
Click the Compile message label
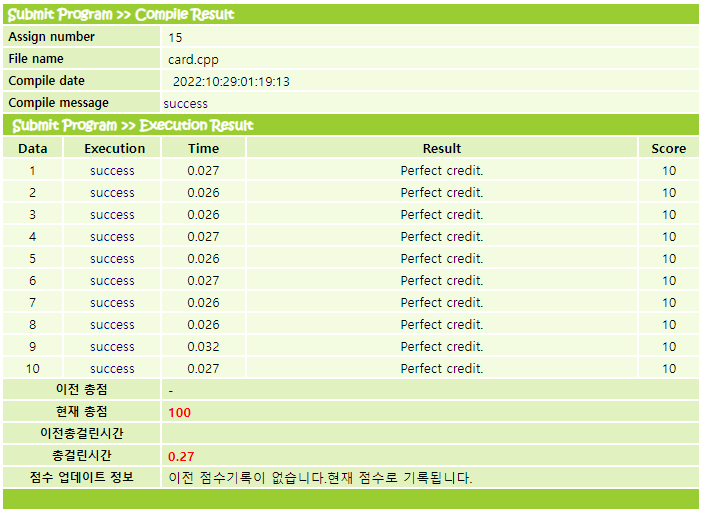(58, 103)
